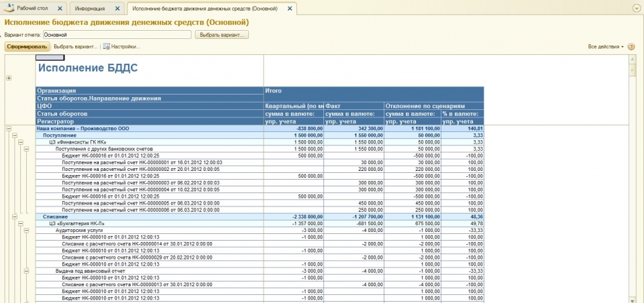Select the Факт column header
Image resolution: width=644 pixels, height=303 pixels.
click(x=354, y=106)
